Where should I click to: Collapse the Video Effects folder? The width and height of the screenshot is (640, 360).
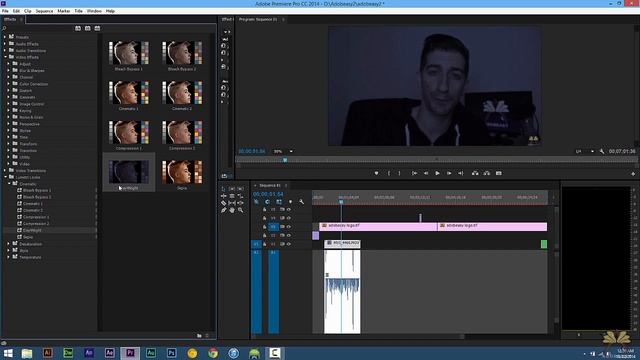pyautogui.click(x=5, y=57)
